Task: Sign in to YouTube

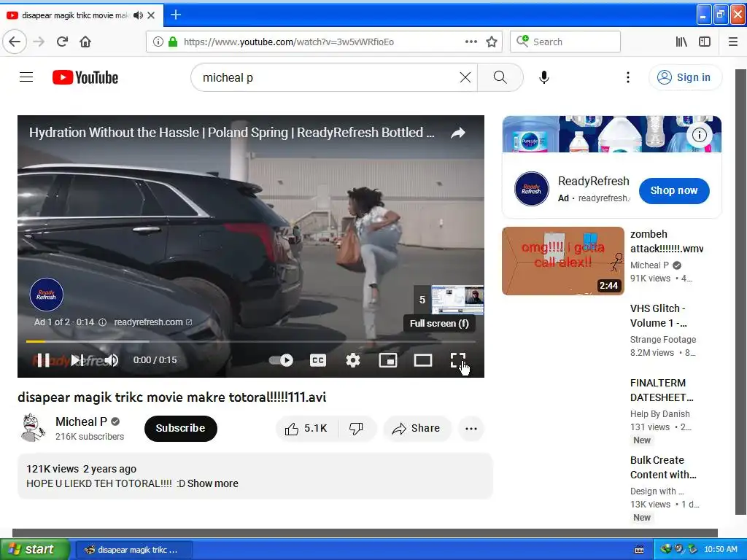Action: pos(685,77)
